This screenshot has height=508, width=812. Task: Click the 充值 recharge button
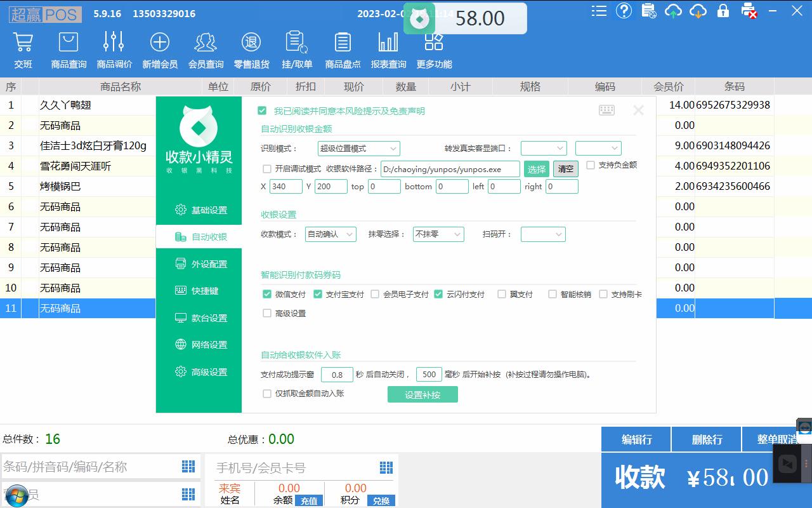click(x=309, y=501)
